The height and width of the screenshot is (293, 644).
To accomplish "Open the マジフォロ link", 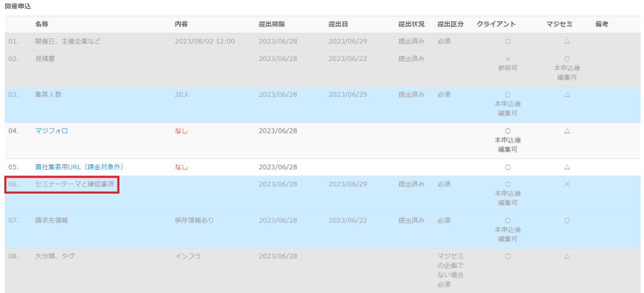I will pos(51,131).
